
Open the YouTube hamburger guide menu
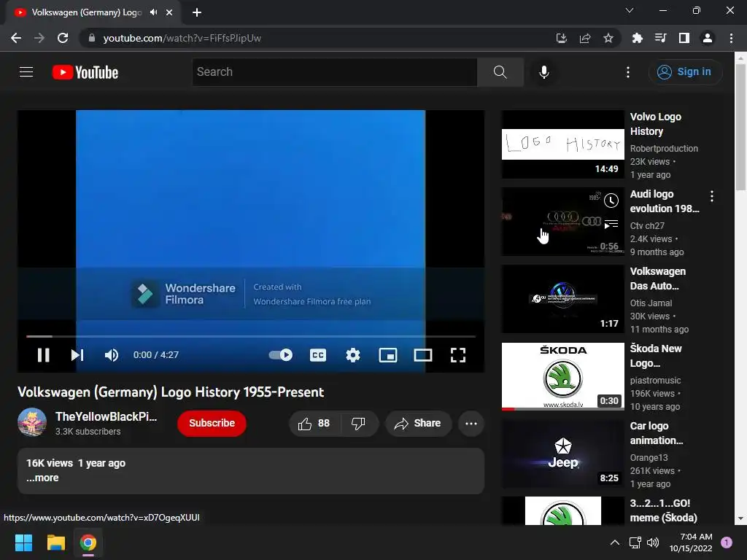(x=26, y=72)
